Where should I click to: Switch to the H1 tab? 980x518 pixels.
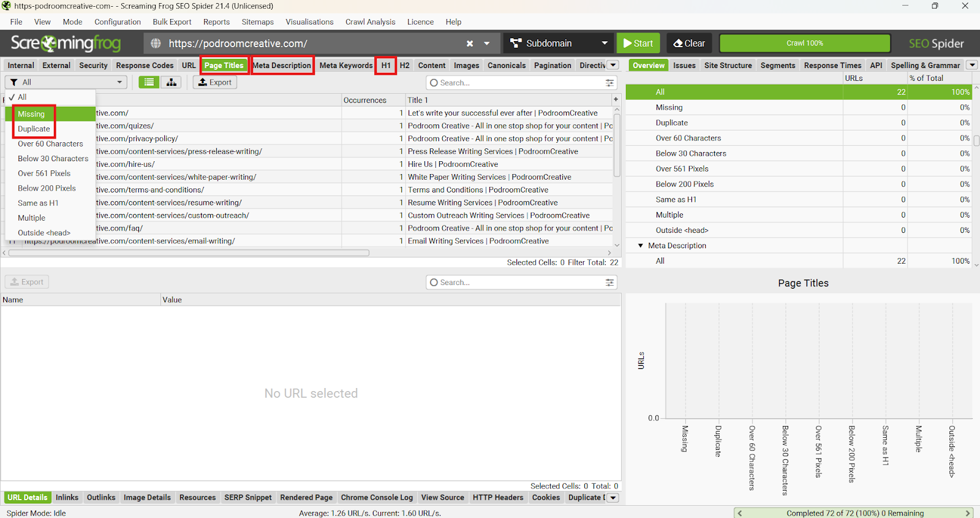(386, 66)
